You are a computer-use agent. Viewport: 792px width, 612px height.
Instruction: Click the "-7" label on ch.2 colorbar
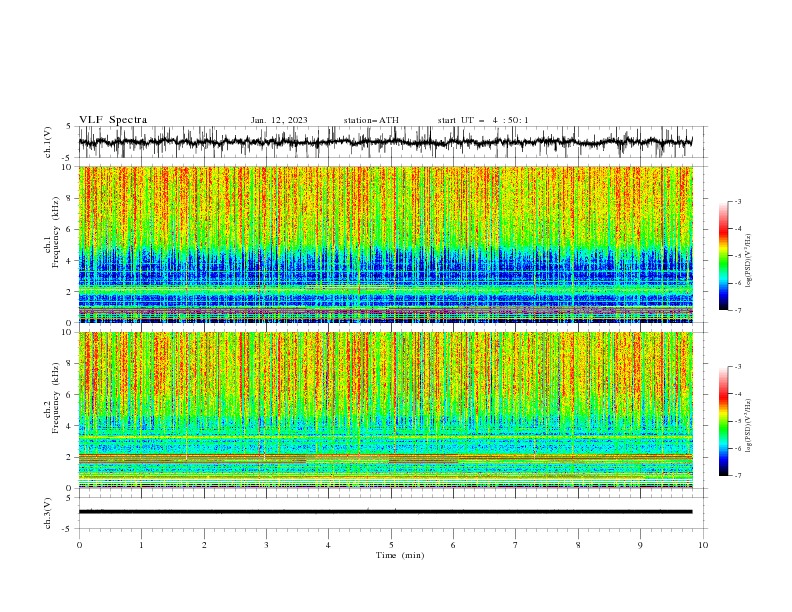tap(737, 475)
